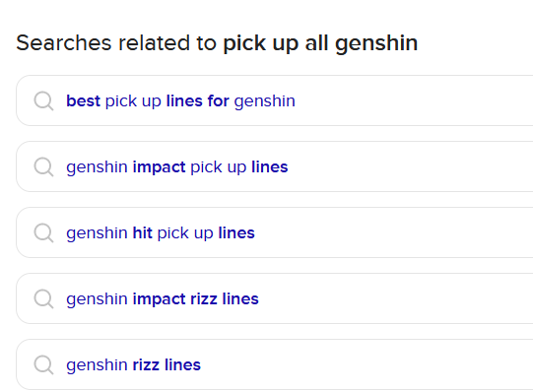533x392 pixels.
Task: Click the bold word 'best' in first suggestion
Action: tap(84, 100)
